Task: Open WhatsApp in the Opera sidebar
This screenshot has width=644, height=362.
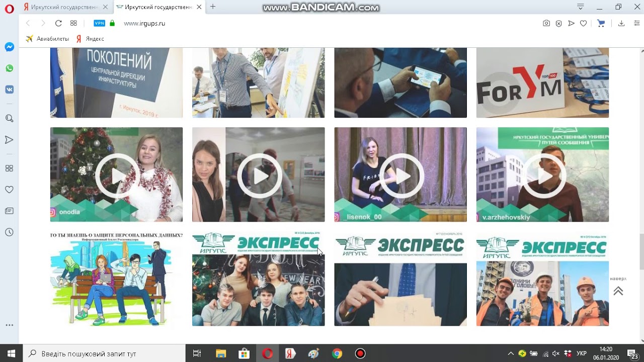Action: [x=9, y=68]
